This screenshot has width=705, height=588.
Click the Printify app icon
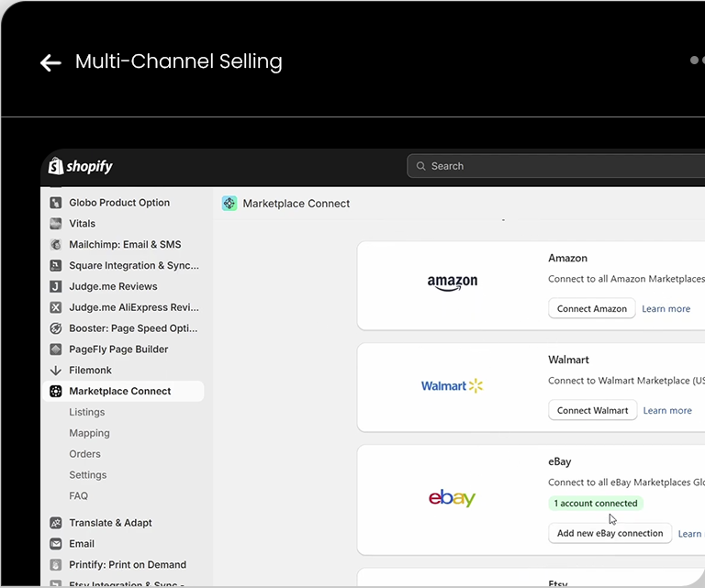(56, 565)
